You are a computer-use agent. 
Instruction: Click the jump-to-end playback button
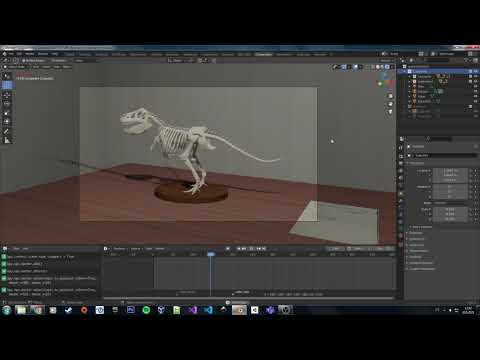click(265, 248)
